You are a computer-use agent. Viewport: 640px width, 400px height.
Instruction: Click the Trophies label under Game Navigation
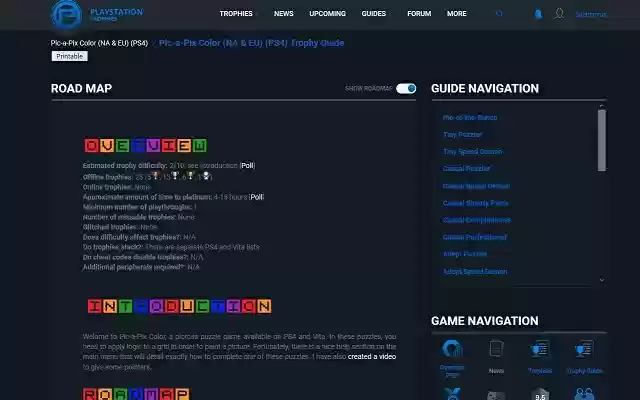[540, 371]
